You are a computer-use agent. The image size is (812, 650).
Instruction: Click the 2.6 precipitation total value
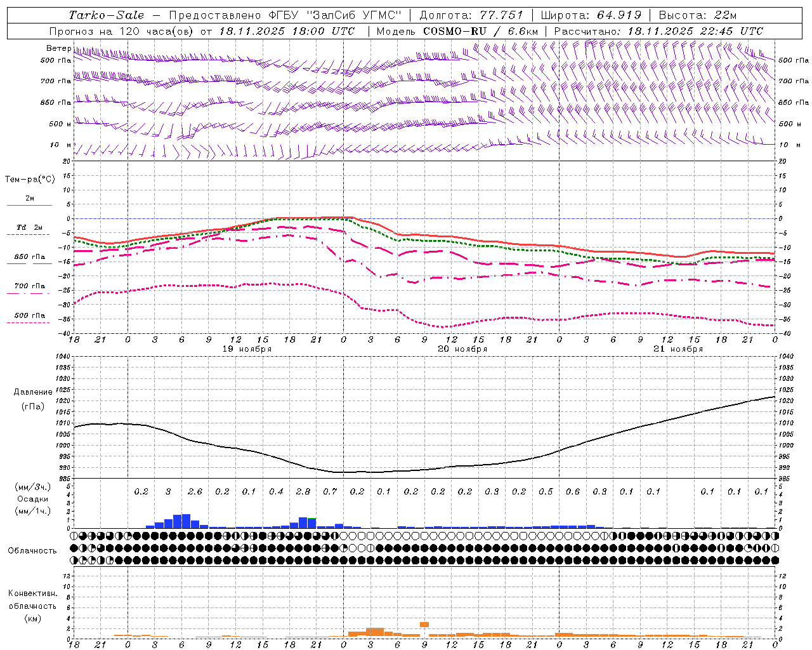pyautogui.click(x=195, y=491)
